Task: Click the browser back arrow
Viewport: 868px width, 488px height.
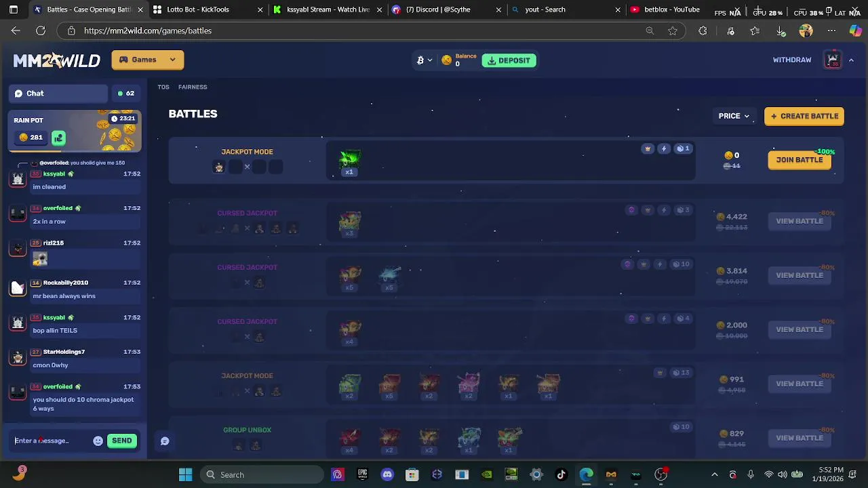Action: click(x=16, y=30)
